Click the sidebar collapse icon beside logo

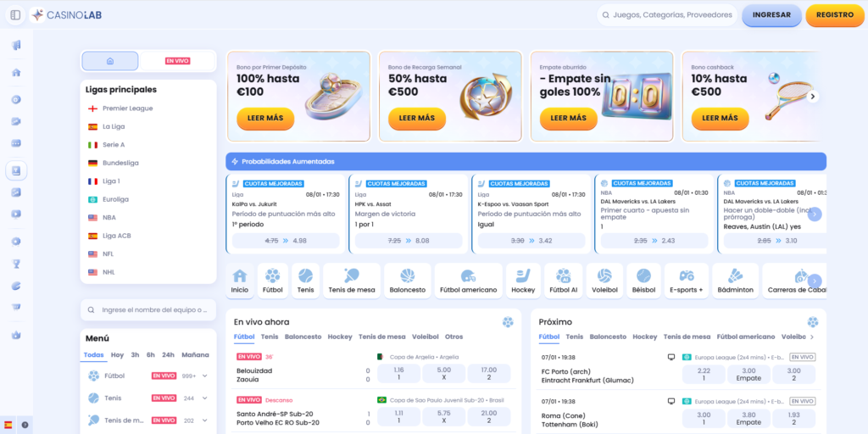click(16, 14)
